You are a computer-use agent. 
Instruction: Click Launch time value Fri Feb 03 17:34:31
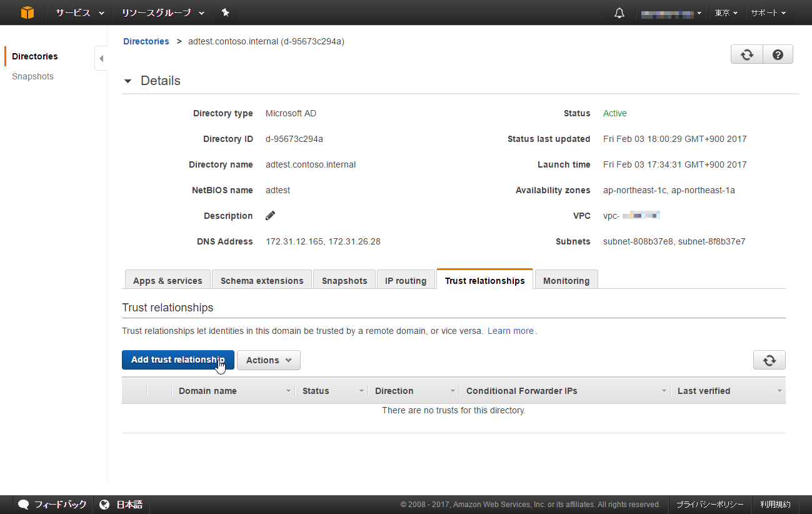675,164
